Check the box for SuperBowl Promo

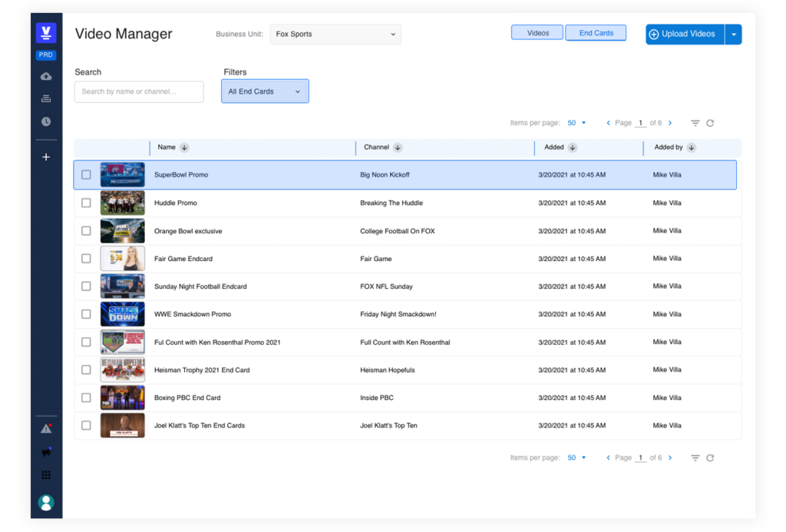86,175
